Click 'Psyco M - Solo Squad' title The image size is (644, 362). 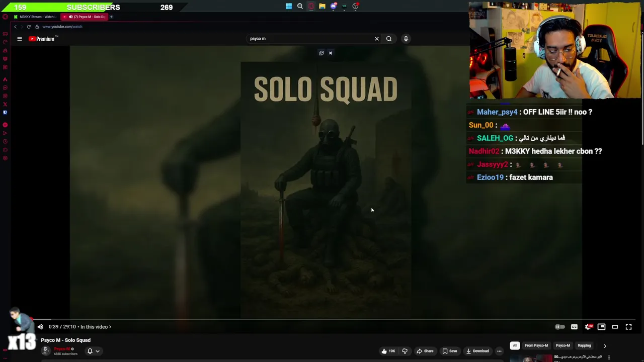click(66, 340)
